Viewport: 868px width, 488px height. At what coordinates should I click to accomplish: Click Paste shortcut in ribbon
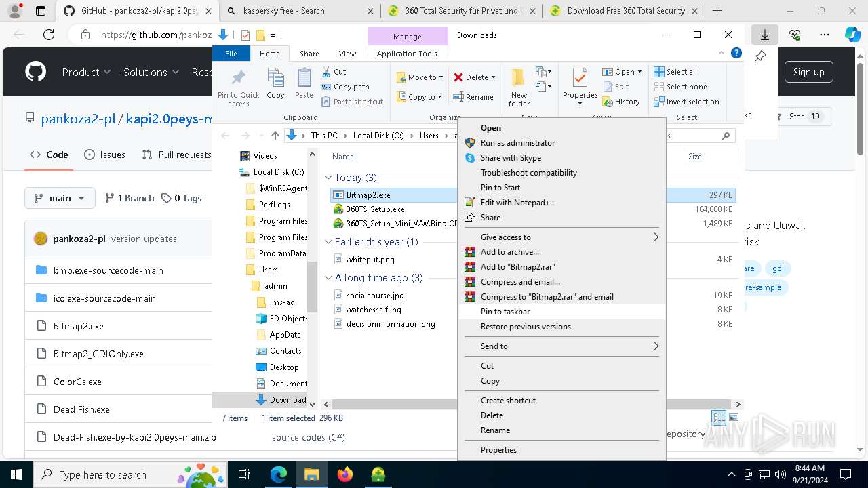pos(352,102)
